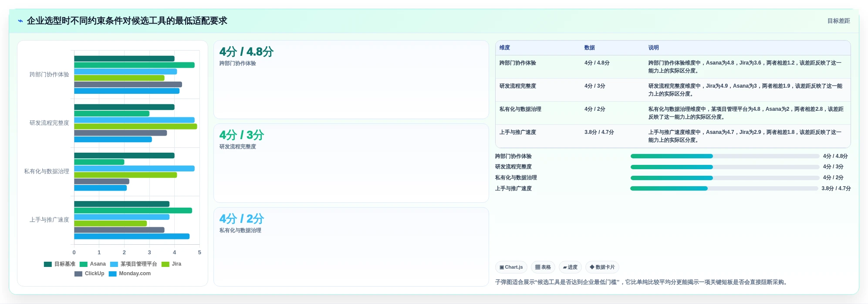
Task: Select the 4分 / 4.8分 跨部门协作体验 data card
Action: tap(351, 80)
